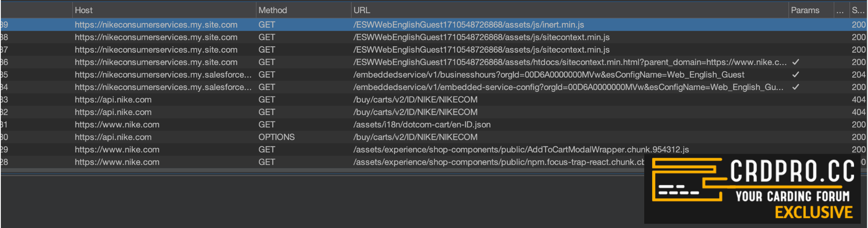Click the 200 status in the inert.min.js row

point(859,25)
